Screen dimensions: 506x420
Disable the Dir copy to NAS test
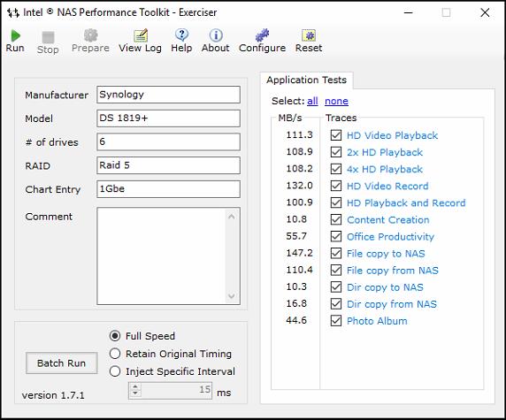click(336, 286)
